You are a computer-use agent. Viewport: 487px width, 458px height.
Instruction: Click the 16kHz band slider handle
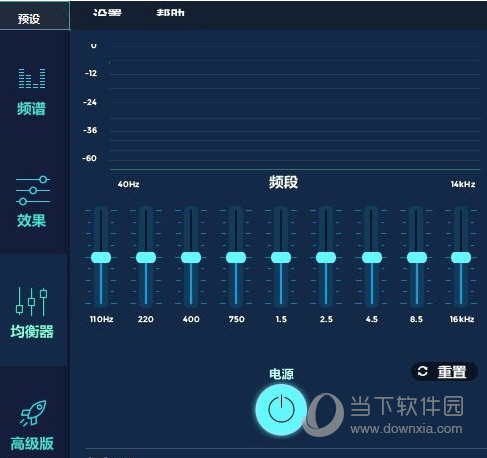461,257
